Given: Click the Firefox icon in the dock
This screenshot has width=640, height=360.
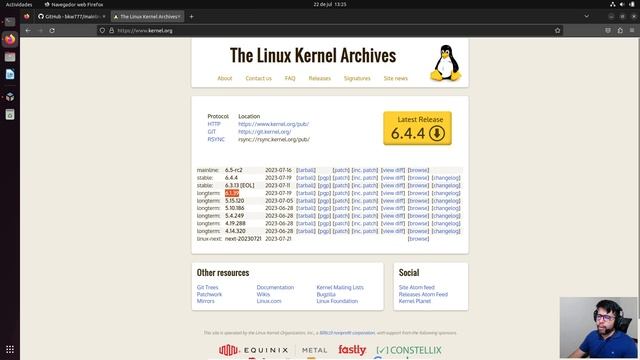Looking at the screenshot, I should pyautogui.click(x=10, y=39).
